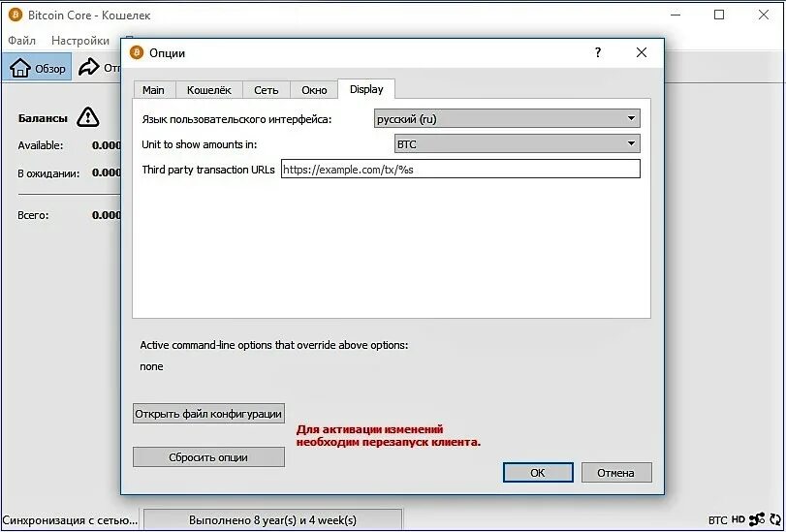Cancel with the Отмена button
The image size is (786, 532).
click(x=616, y=472)
